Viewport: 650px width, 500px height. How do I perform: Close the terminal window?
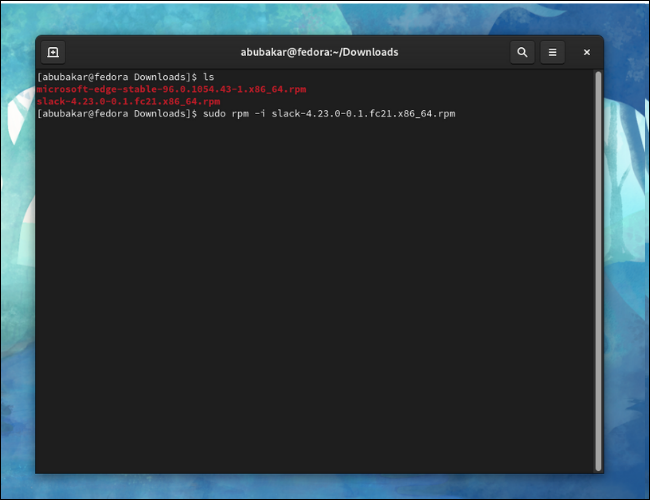tap(587, 52)
